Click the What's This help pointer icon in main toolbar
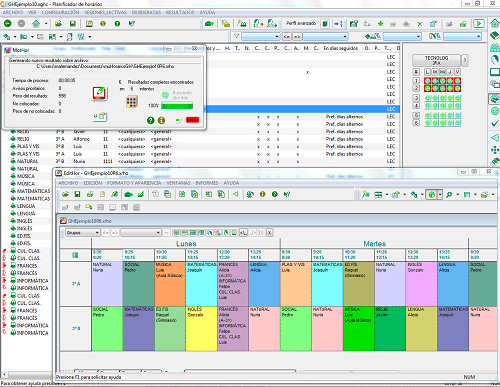500x387 pixels. coord(132,24)
